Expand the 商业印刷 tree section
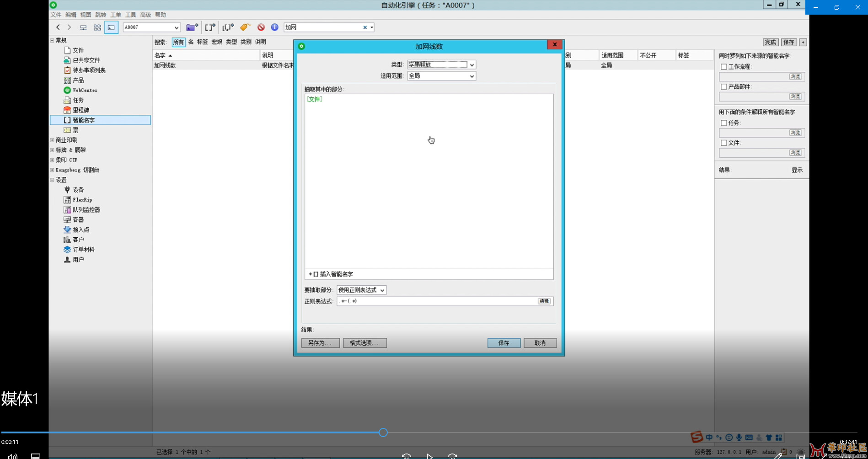The image size is (868, 459). pyautogui.click(x=52, y=140)
